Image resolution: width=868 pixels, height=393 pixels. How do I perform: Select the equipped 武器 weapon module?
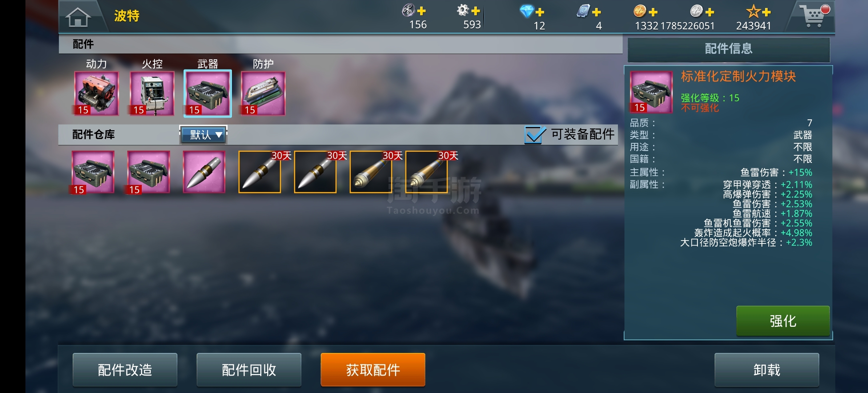(208, 94)
